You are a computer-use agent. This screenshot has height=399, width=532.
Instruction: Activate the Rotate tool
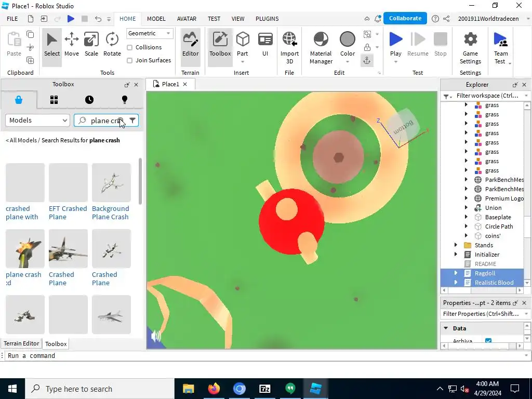point(112,45)
